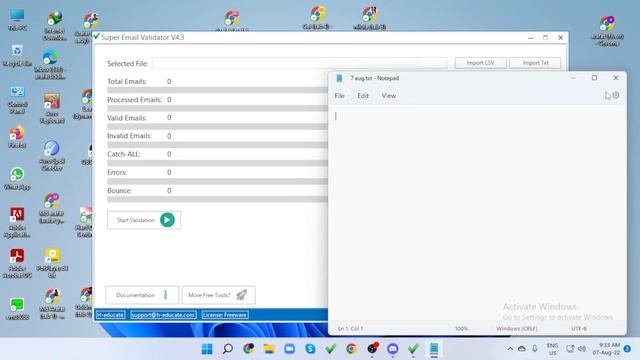Open This PC desktop icon
This screenshot has height=360, width=640.
pyautogui.click(x=17, y=20)
